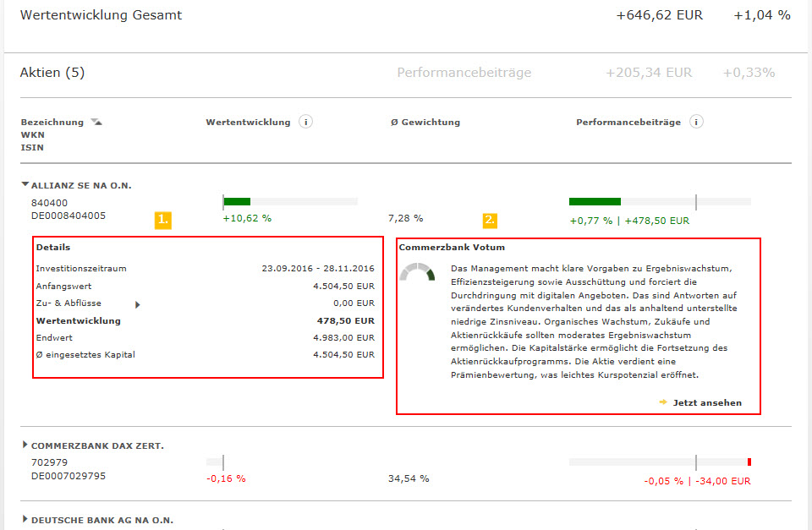
Task: Click the info icon next to Wertentwicklung column
Action: click(x=306, y=122)
